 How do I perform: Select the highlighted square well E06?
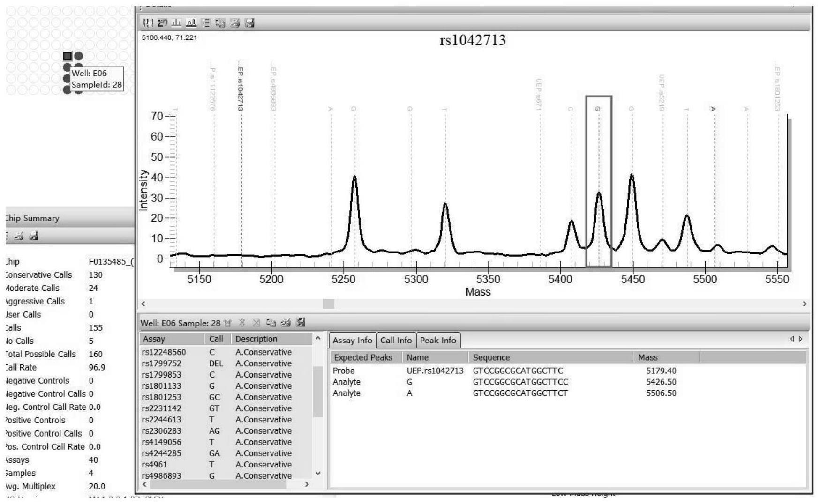(68, 56)
